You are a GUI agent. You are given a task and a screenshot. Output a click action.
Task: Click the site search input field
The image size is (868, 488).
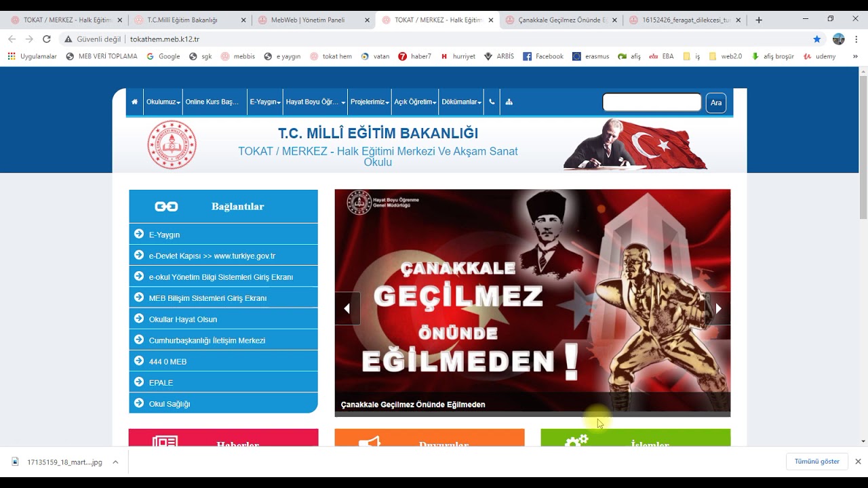click(652, 102)
